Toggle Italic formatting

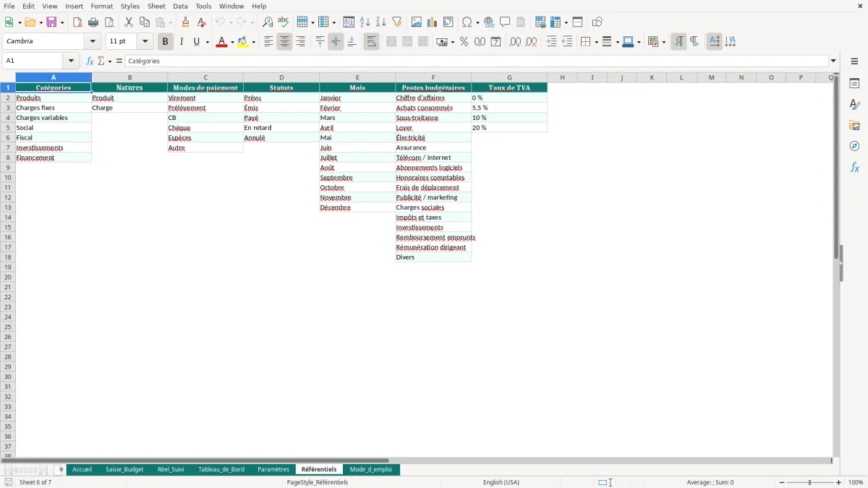pyautogui.click(x=182, y=42)
